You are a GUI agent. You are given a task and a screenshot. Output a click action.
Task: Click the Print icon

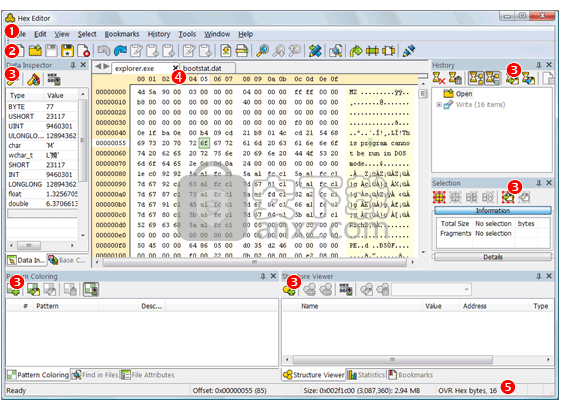point(242,51)
